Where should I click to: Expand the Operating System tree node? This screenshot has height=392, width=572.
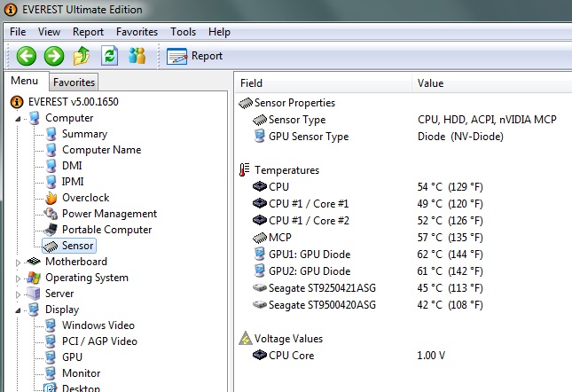(x=18, y=278)
